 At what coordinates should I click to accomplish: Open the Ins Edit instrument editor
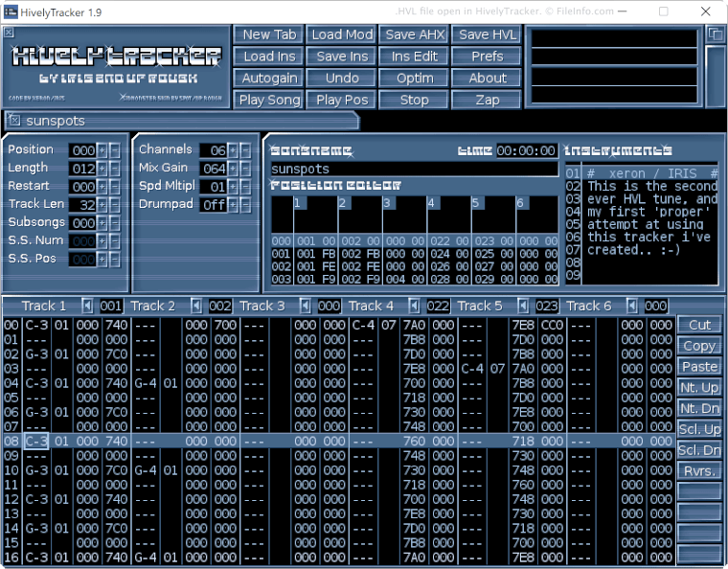coord(414,57)
